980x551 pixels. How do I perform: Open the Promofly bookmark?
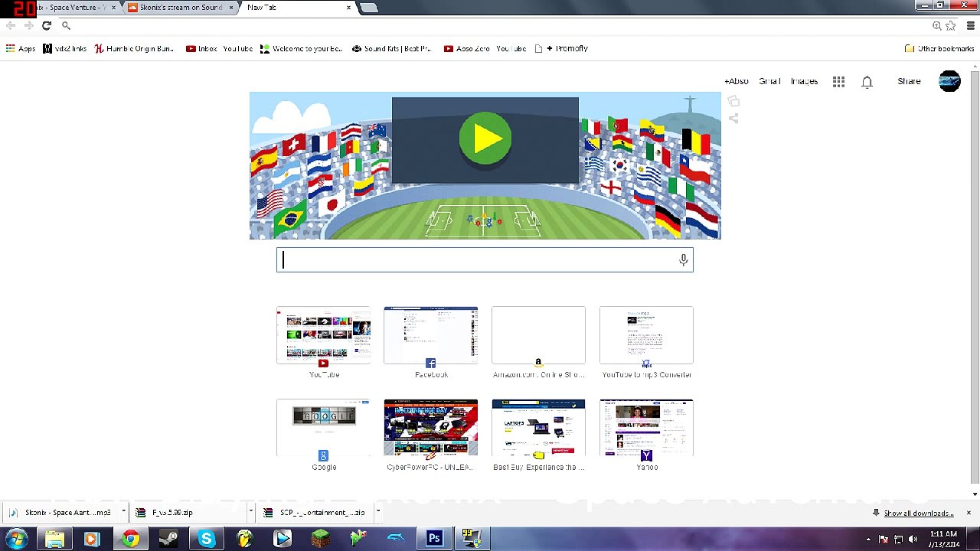click(561, 48)
